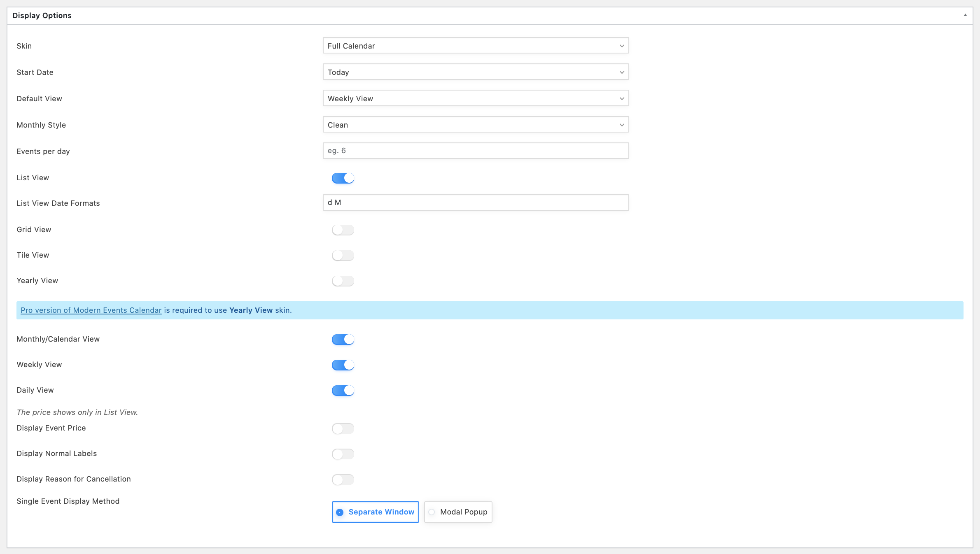Open the Pro version of Modern Events Calendar link
Screen dimensions: 980x554
point(91,310)
